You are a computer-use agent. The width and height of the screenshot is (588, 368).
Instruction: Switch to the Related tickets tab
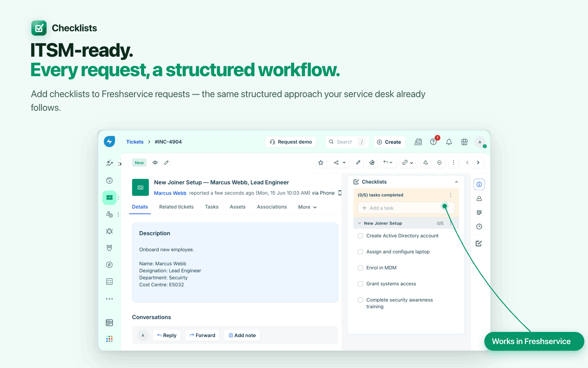click(x=176, y=207)
